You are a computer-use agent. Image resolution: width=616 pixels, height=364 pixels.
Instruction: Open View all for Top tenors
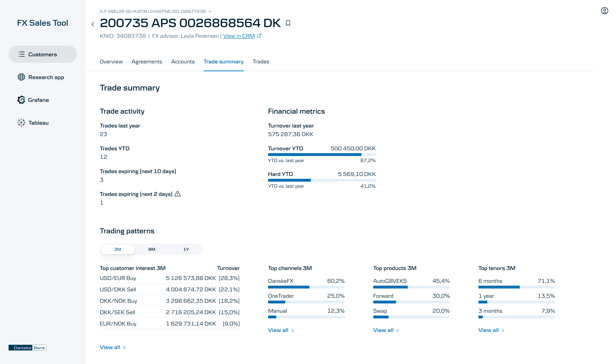coord(491,330)
